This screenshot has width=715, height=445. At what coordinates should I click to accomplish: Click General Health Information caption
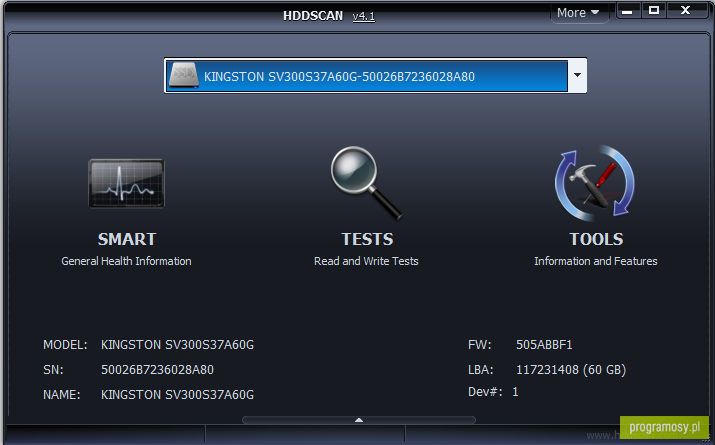pos(126,261)
